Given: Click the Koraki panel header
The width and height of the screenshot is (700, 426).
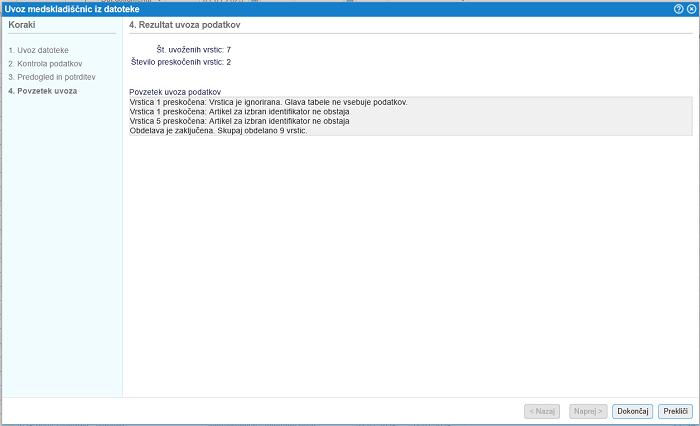Looking at the screenshot, I should click(22, 23).
